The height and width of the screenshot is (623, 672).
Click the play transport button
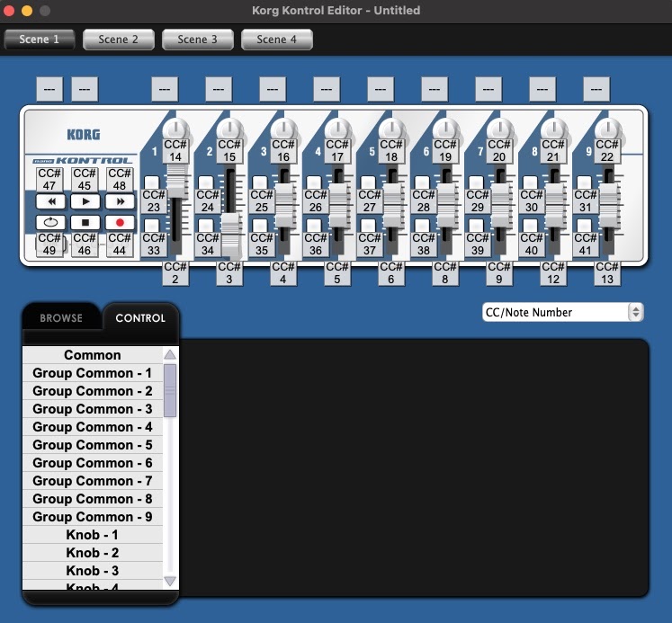(85, 201)
